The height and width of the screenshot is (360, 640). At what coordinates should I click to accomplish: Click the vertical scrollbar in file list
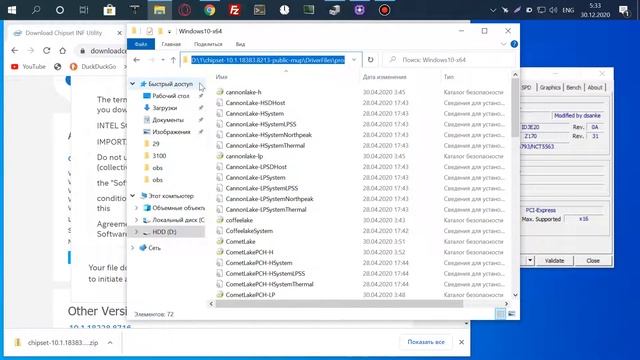click(515, 108)
